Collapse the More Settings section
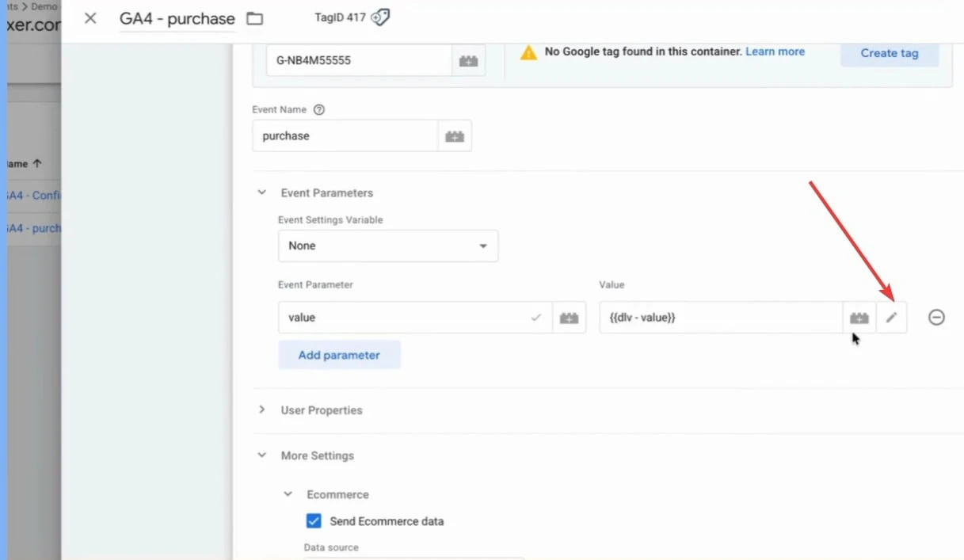Viewport: 964px width, 560px height. tap(261, 456)
